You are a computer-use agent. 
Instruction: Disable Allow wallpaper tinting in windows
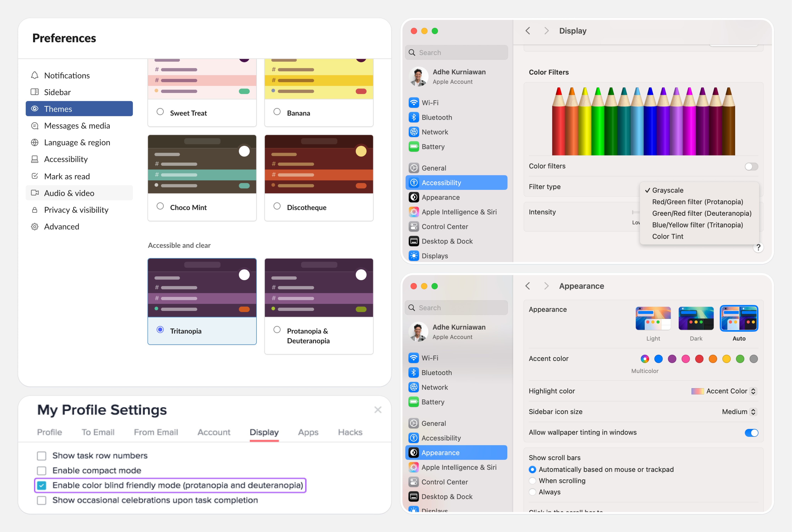751,433
